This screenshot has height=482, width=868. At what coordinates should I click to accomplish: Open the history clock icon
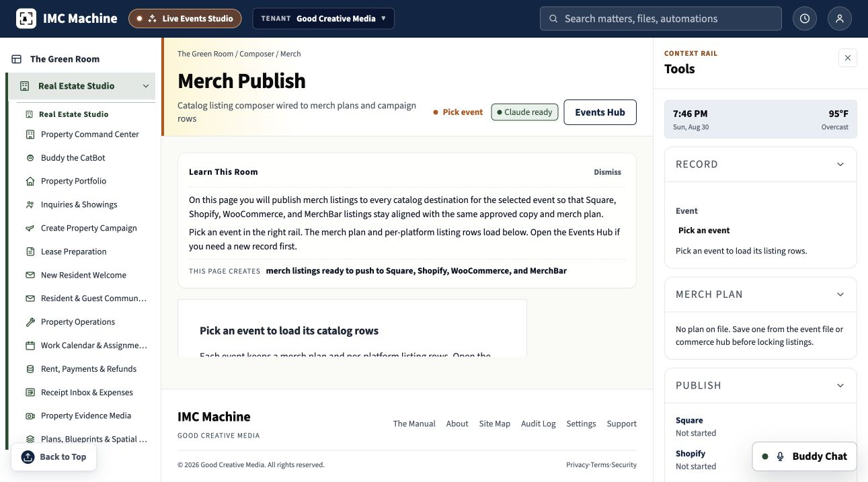pos(805,19)
